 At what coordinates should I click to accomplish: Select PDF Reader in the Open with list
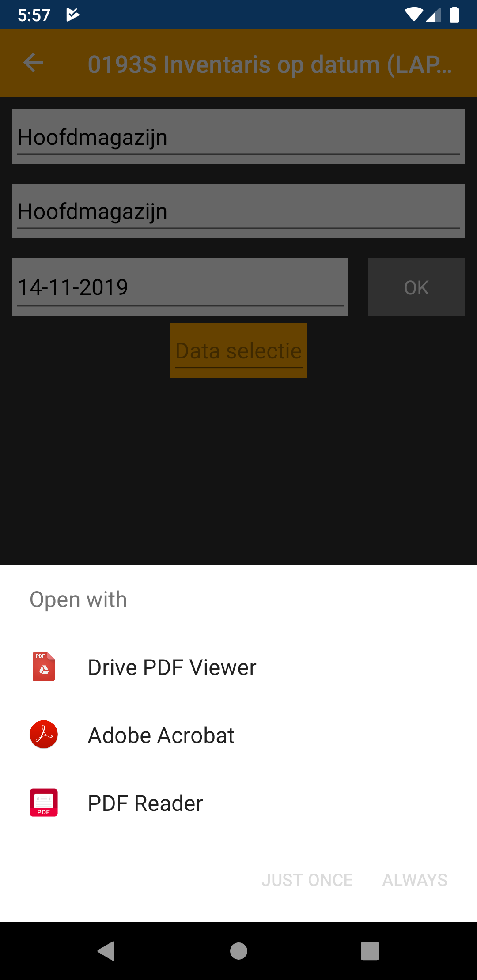pos(238,803)
